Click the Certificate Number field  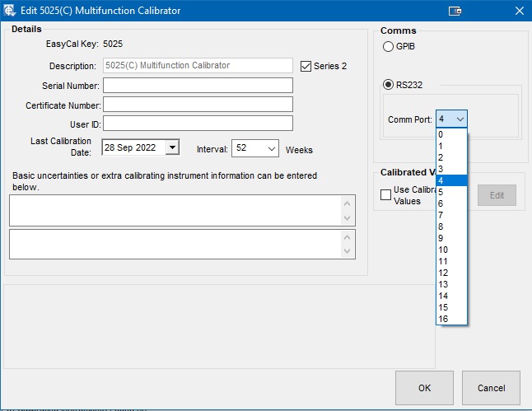(198, 105)
